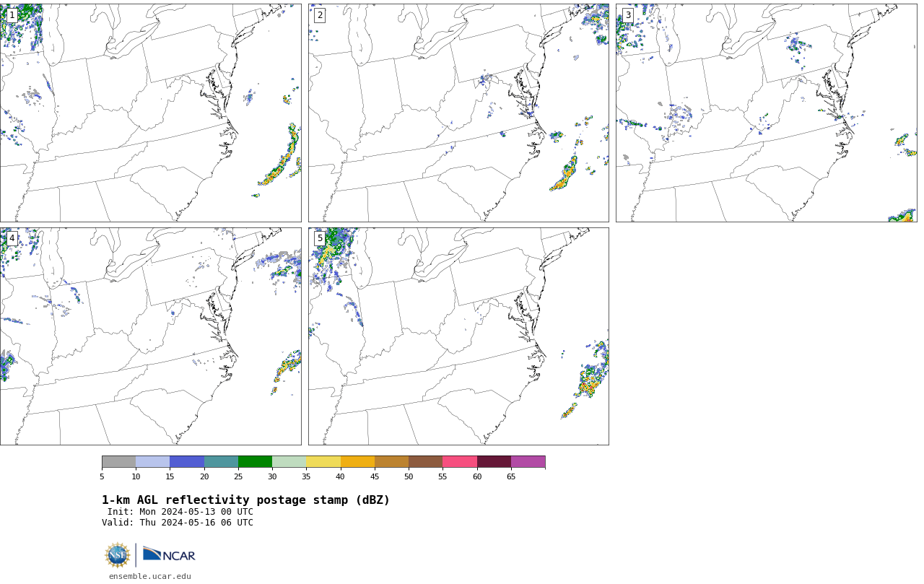Click the colorbar tick label 50
The width and height of the screenshot is (924, 584).
pyautogui.click(x=409, y=476)
